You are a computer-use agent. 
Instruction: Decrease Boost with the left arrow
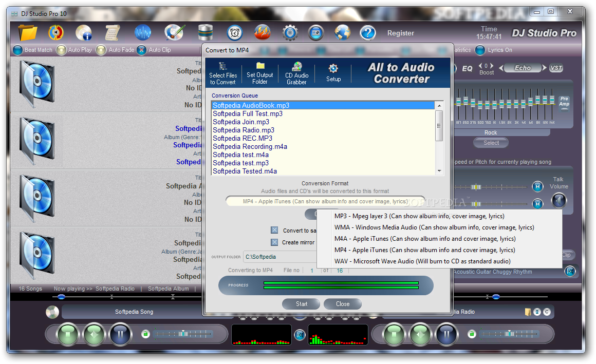click(480, 65)
